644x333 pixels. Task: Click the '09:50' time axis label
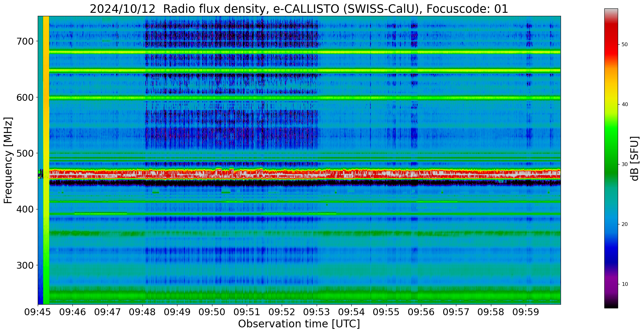pos(212,312)
